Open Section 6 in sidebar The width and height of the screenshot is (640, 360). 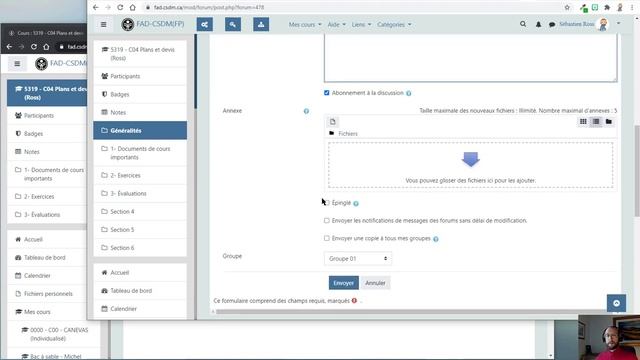pos(140,248)
